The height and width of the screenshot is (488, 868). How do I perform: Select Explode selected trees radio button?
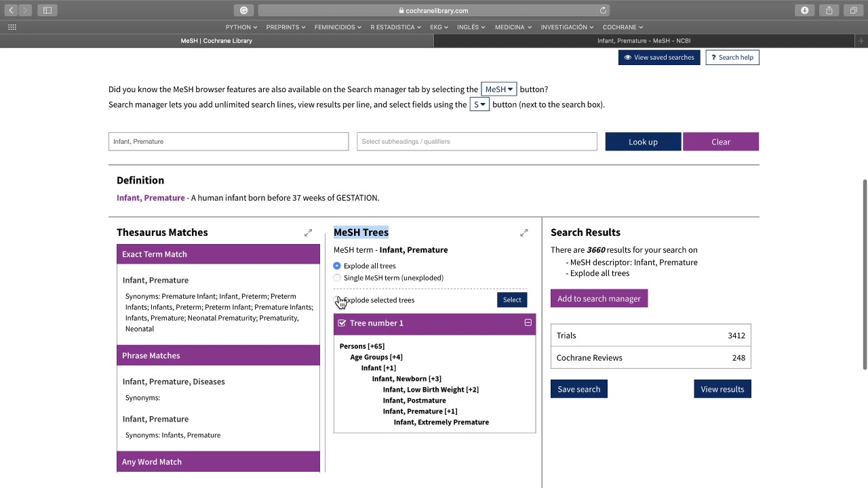point(337,300)
